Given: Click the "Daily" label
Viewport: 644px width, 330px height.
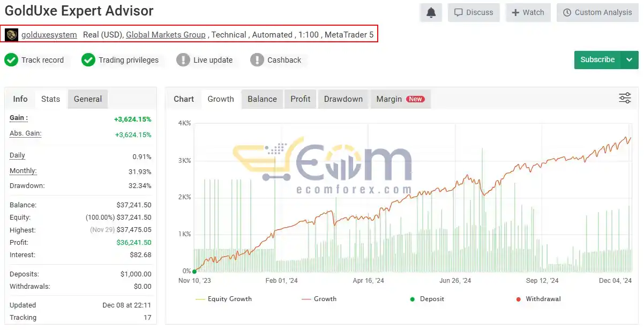Looking at the screenshot, I should (17, 155).
